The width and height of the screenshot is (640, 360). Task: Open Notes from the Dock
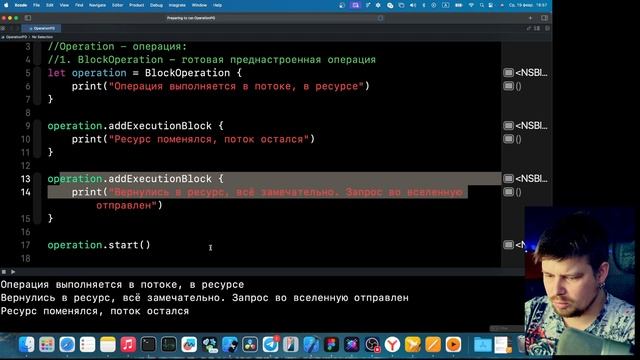point(108,344)
